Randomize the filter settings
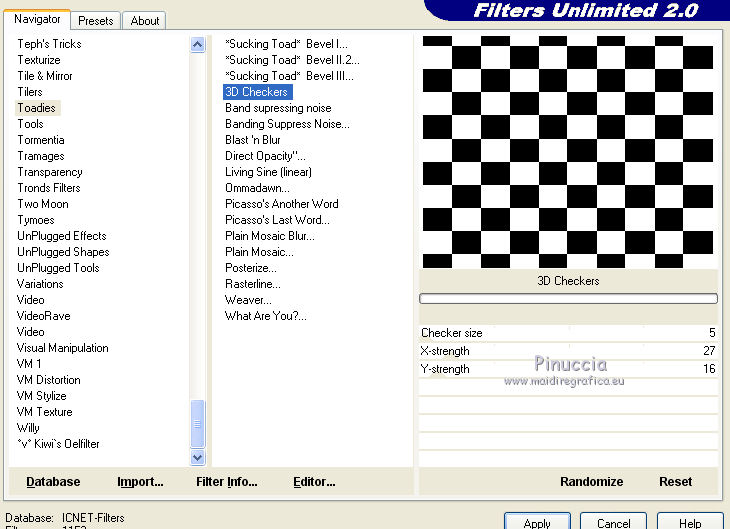Viewport: 730px width, 529px height. tap(591, 482)
